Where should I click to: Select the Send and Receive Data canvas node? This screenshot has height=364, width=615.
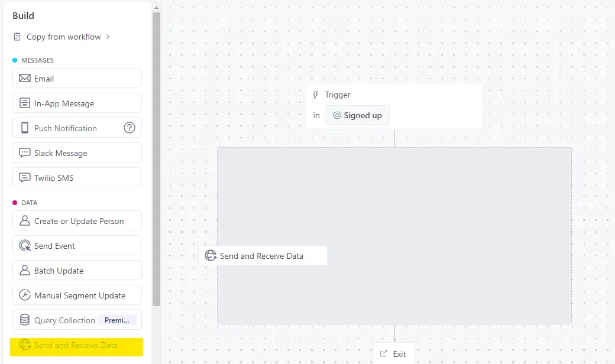pyautogui.click(x=263, y=255)
